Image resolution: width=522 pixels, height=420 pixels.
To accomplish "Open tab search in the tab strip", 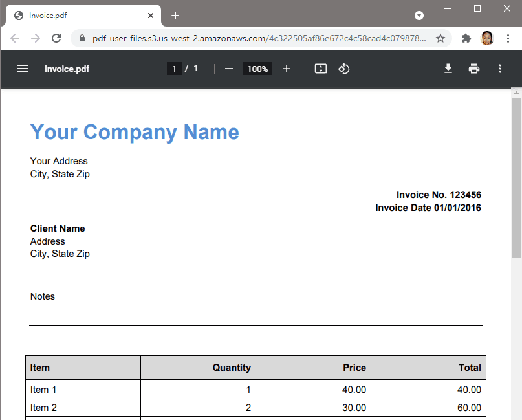I will pyautogui.click(x=419, y=15).
